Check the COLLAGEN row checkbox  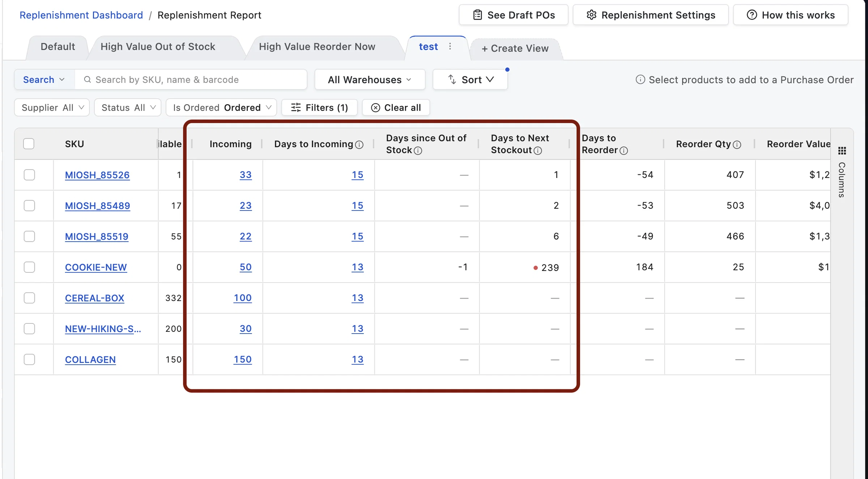pyautogui.click(x=29, y=359)
